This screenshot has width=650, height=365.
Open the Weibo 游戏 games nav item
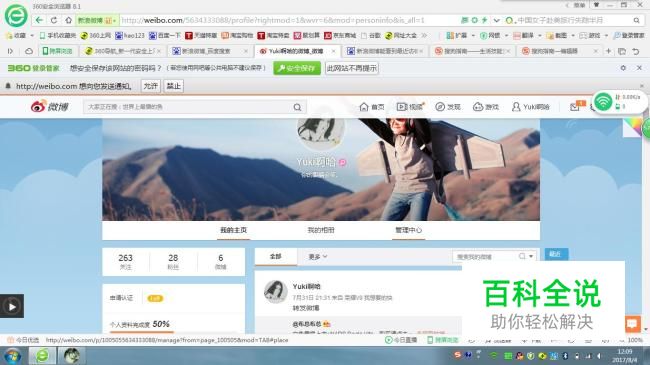pos(486,107)
